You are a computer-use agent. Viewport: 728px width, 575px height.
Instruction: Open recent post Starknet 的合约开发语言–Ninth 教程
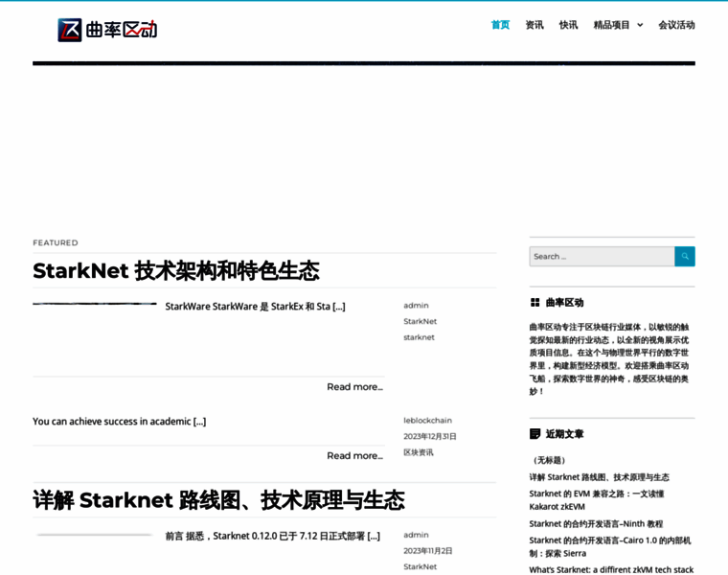(596, 523)
